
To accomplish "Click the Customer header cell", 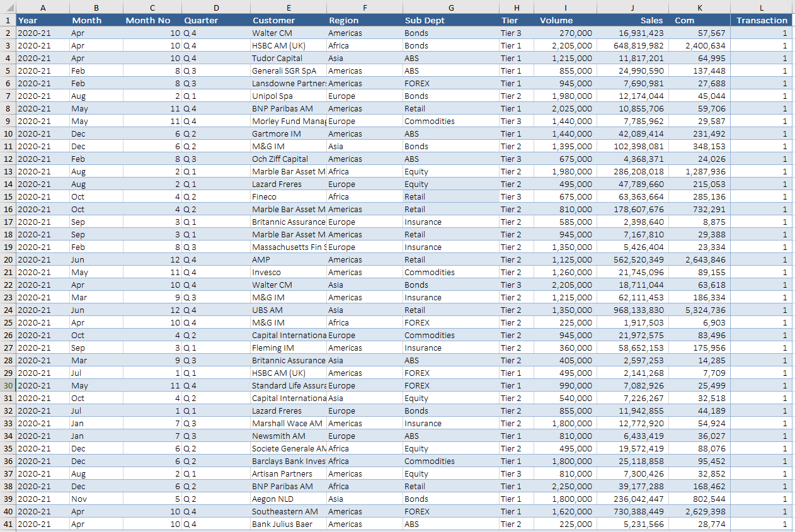I will click(x=288, y=20).
